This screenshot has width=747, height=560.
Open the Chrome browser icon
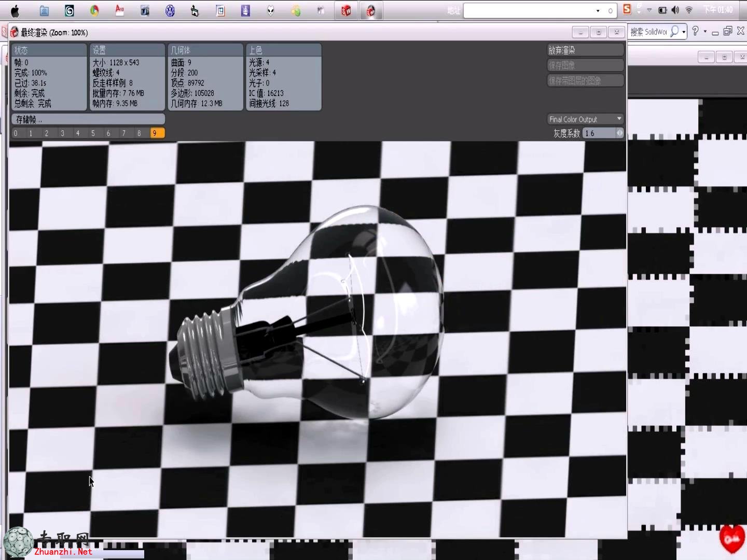pos(94,11)
